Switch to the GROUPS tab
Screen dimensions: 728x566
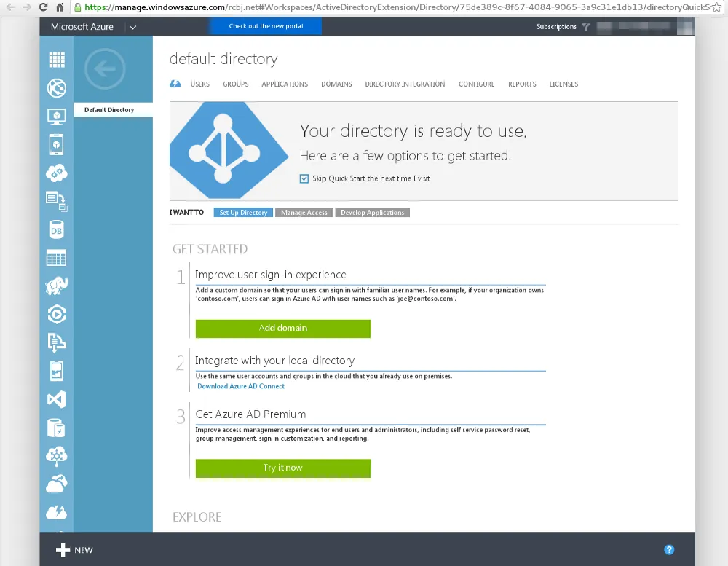pos(236,84)
